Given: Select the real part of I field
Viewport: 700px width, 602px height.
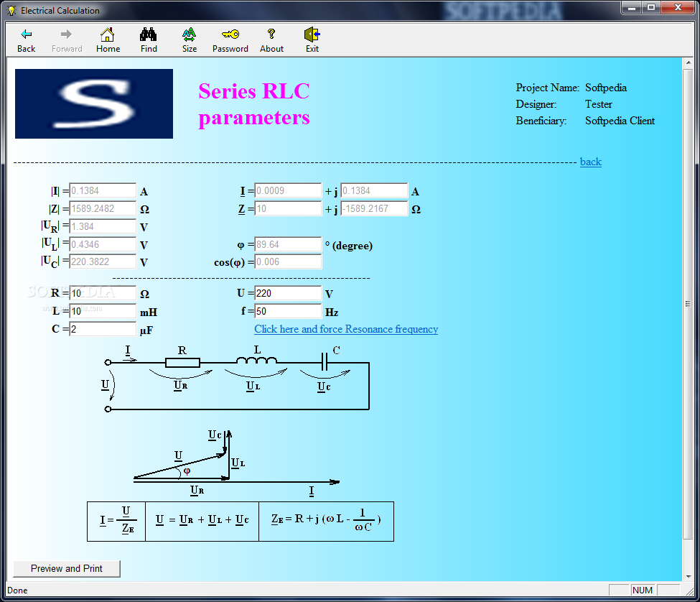Looking at the screenshot, I should click(x=288, y=190).
